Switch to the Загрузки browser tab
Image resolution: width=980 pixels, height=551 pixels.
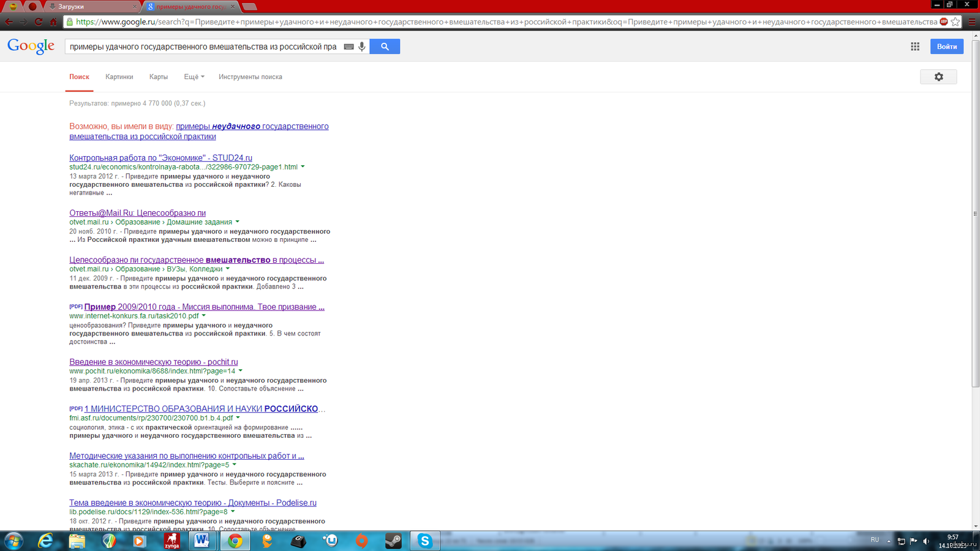92,7
